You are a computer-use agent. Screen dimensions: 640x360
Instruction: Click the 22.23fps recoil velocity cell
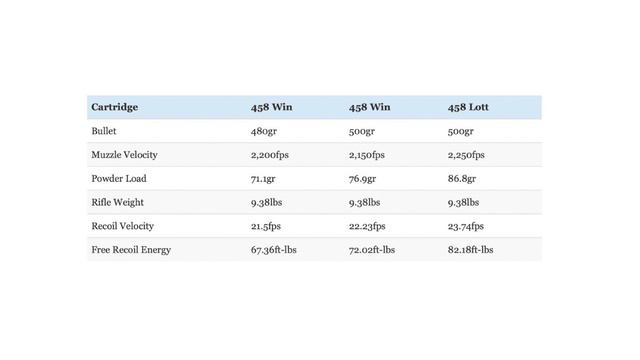click(367, 226)
